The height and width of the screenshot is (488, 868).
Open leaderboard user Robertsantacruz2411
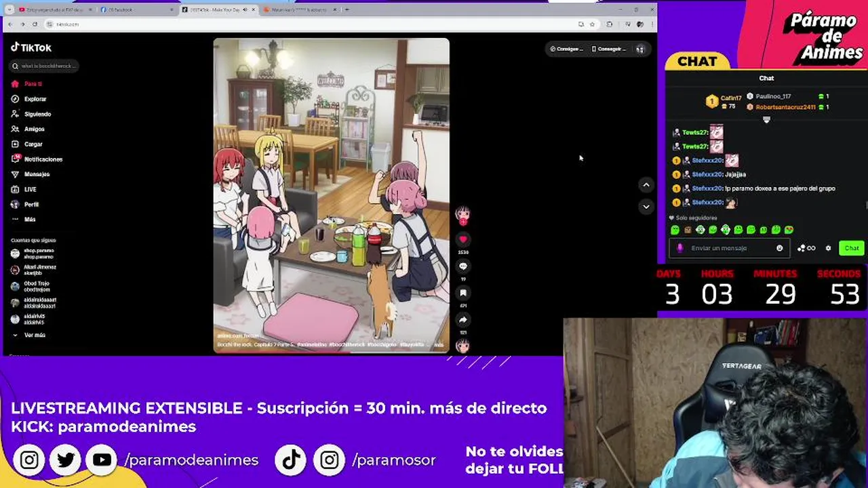(x=785, y=107)
